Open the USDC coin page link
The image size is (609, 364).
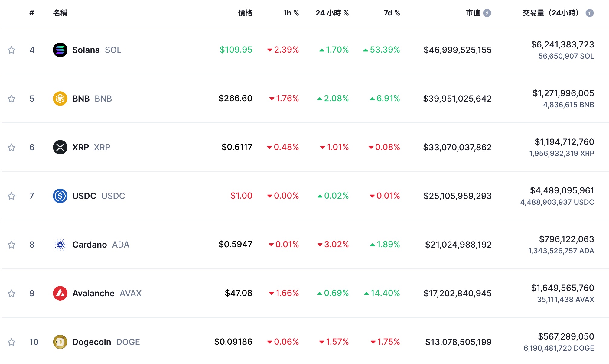coord(99,196)
